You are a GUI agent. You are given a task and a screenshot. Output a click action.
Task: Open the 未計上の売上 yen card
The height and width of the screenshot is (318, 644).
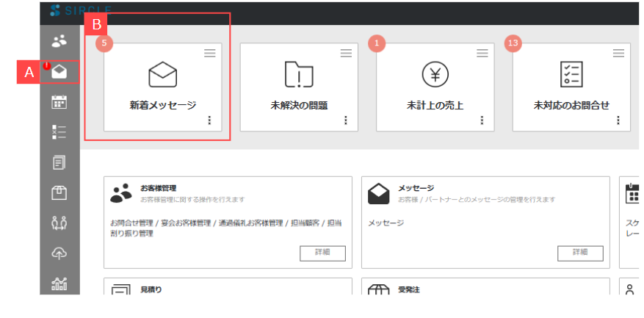(x=435, y=87)
